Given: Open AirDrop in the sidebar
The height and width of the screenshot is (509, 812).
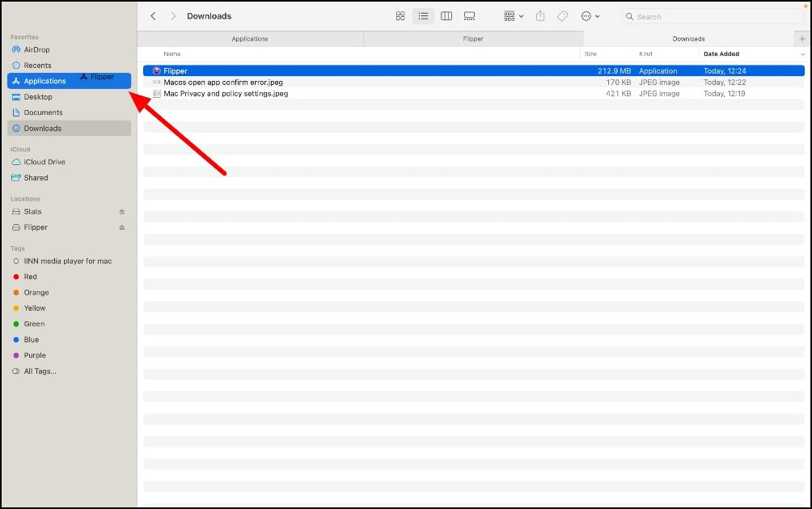Looking at the screenshot, I should coord(36,49).
